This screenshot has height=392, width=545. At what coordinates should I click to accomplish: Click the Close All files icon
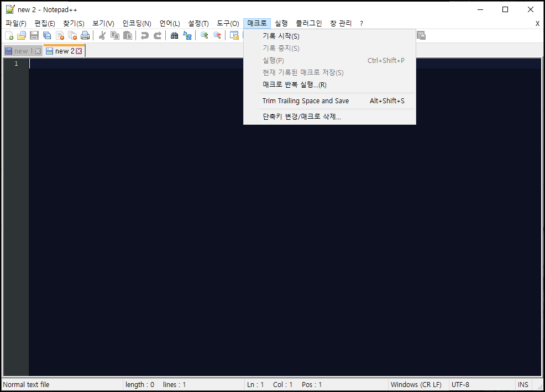coord(72,35)
